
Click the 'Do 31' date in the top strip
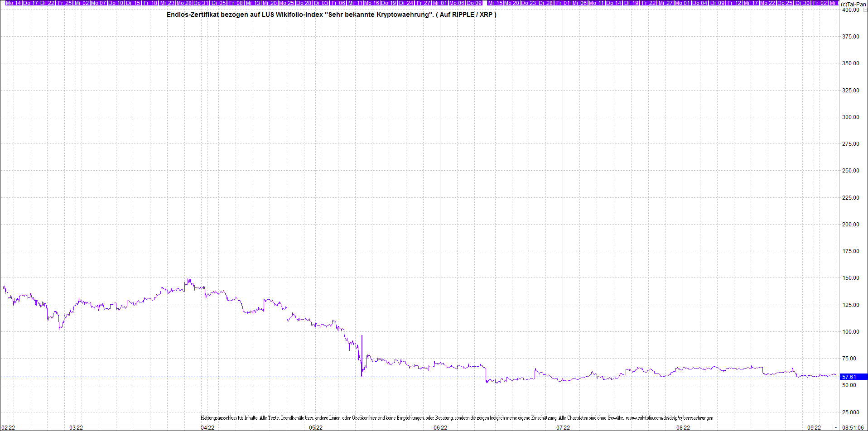(x=202, y=3)
